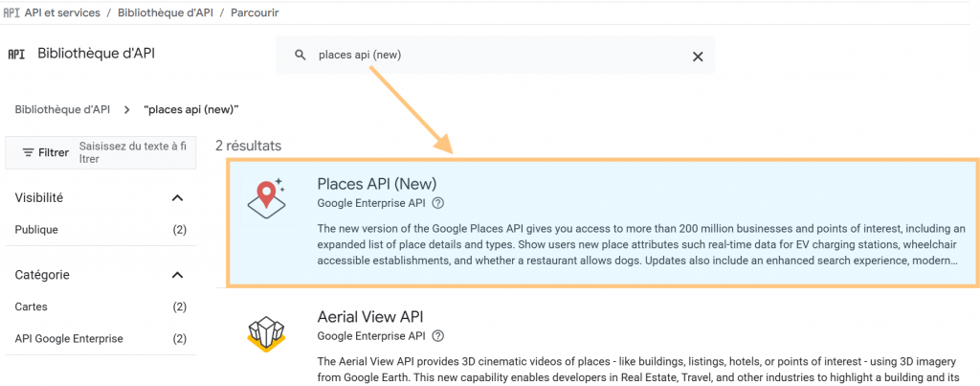
Task: Filter by Cartes category
Action: (x=32, y=307)
